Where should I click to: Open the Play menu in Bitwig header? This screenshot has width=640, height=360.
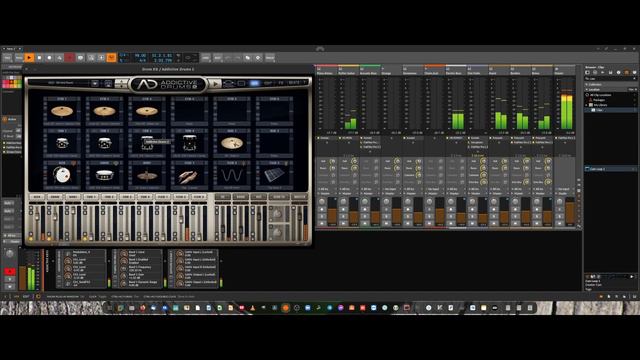[18, 58]
